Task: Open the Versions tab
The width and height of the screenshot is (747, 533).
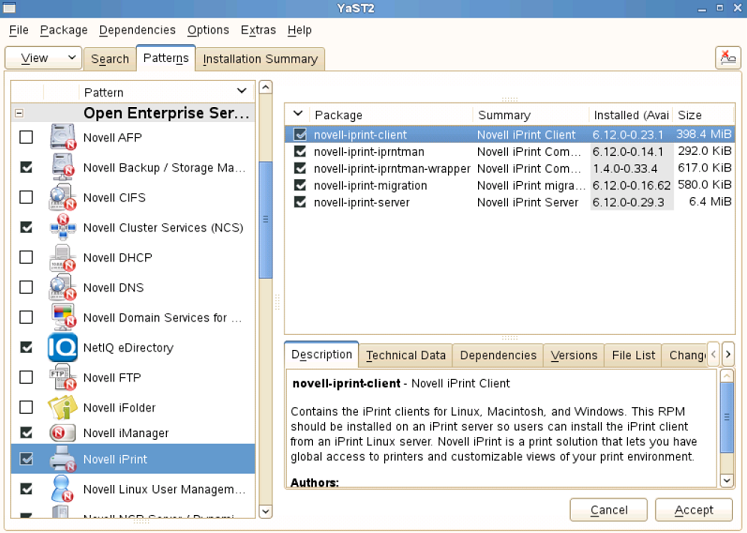Action: click(574, 355)
